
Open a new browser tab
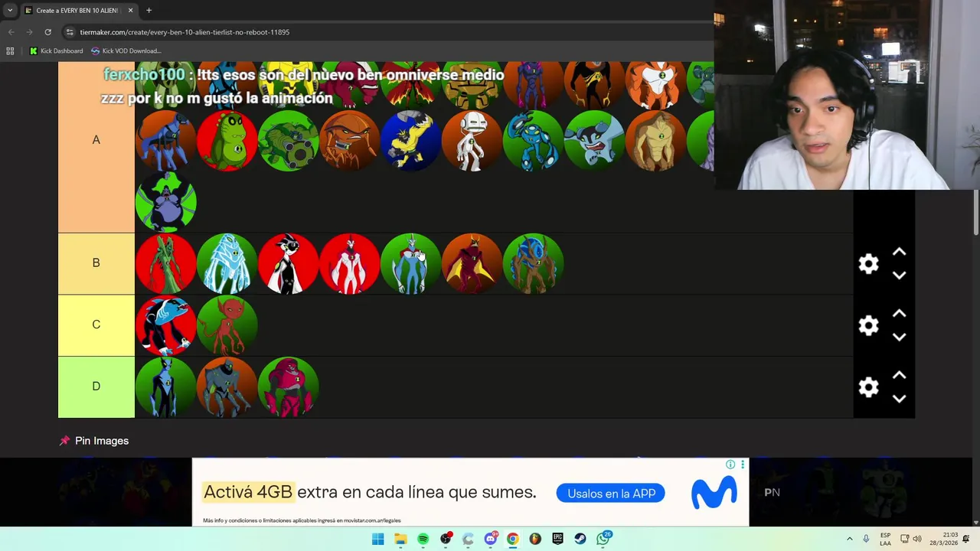[x=149, y=11]
